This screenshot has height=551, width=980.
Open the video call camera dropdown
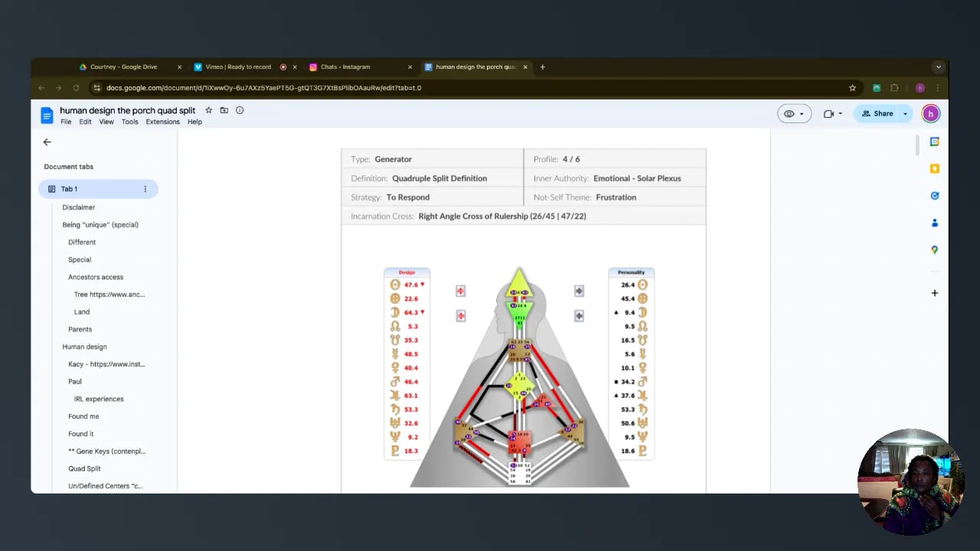tap(832, 114)
